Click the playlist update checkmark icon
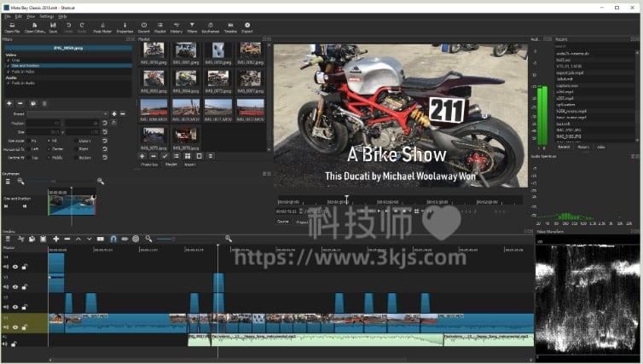The image size is (643, 364). [165, 156]
